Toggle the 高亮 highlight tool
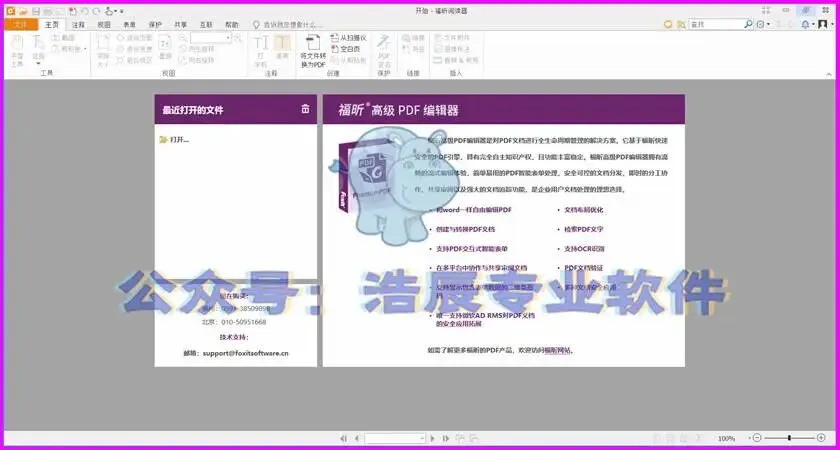 point(282,47)
